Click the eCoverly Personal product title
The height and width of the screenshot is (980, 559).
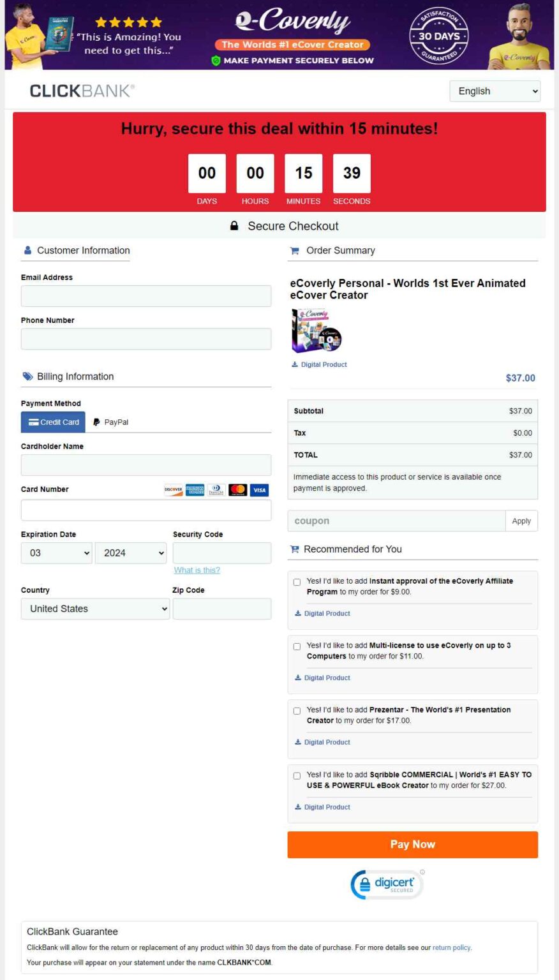(x=408, y=289)
